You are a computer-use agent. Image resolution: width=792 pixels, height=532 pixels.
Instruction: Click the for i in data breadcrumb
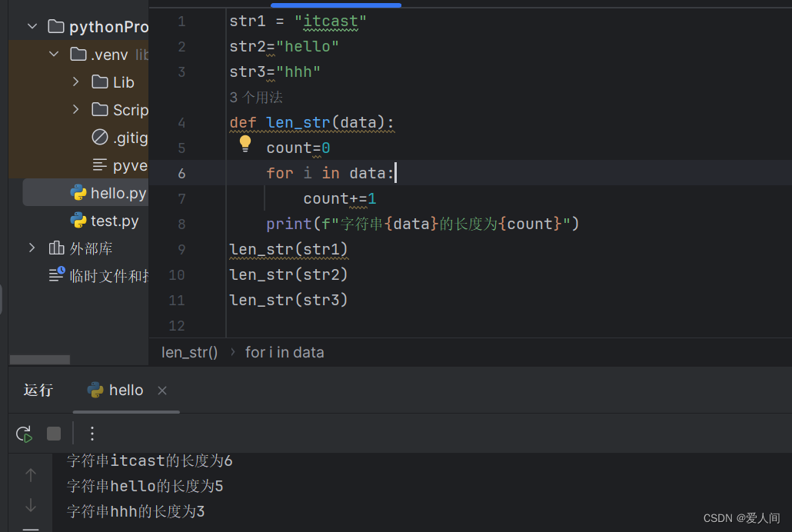(285, 352)
